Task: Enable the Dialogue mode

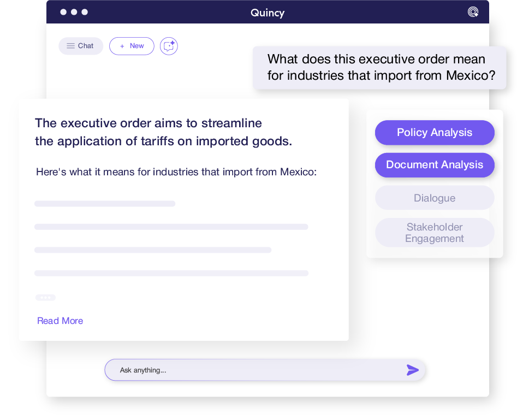Action: 435,198
